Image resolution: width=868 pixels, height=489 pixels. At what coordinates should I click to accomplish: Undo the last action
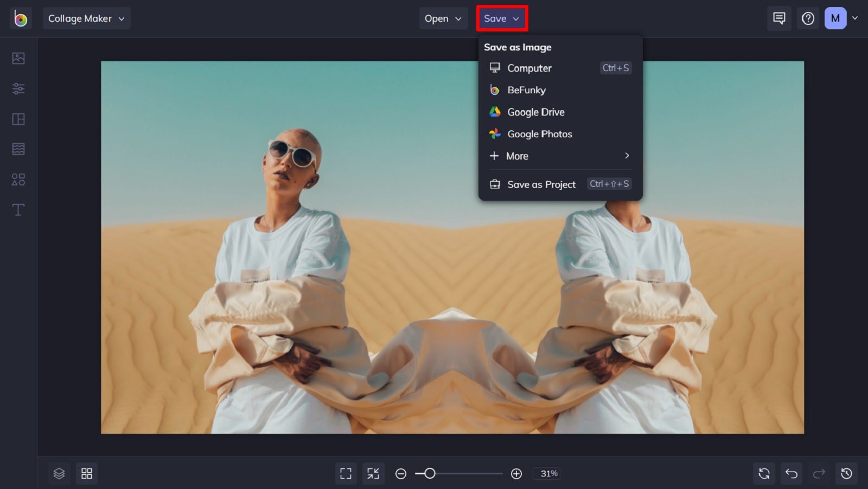pos(792,473)
